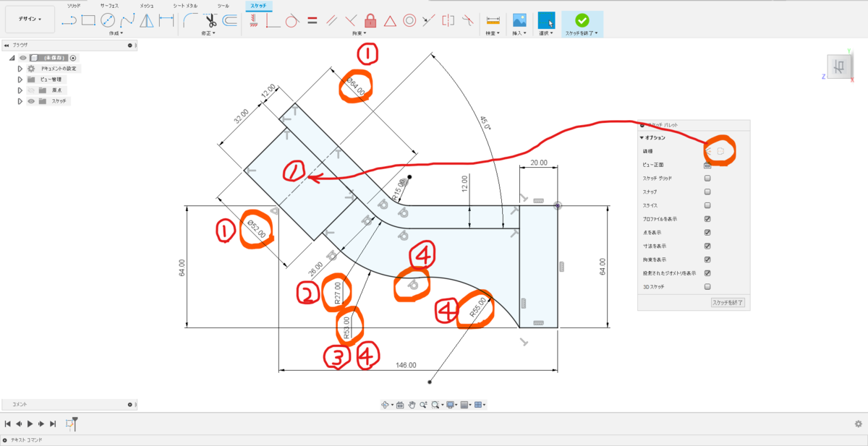
Task: Apply the Symmetry constraint icon
Action: (x=448, y=20)
